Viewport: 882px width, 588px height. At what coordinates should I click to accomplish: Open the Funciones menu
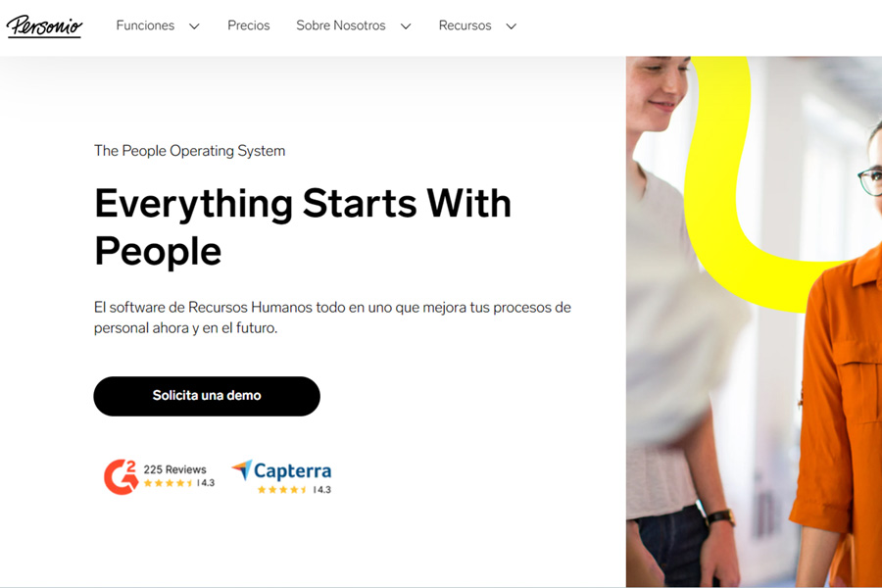[145, 25]
